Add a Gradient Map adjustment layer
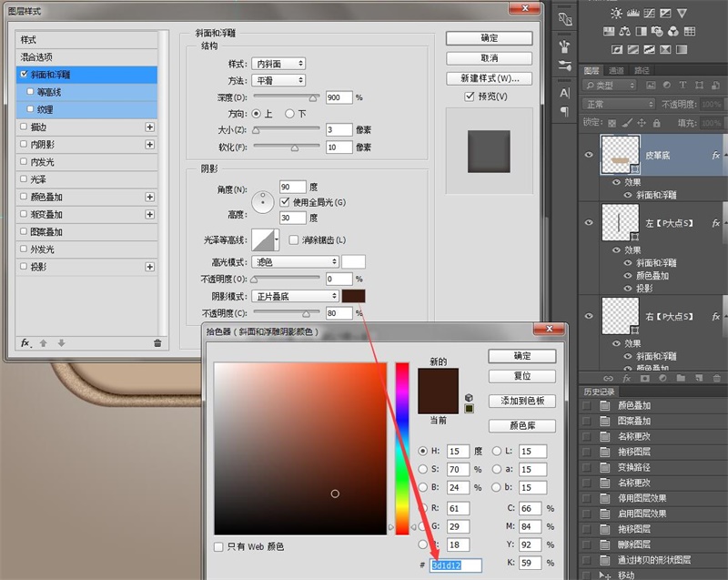The width and height of the screenshot is (728, 580). [682, 49]
